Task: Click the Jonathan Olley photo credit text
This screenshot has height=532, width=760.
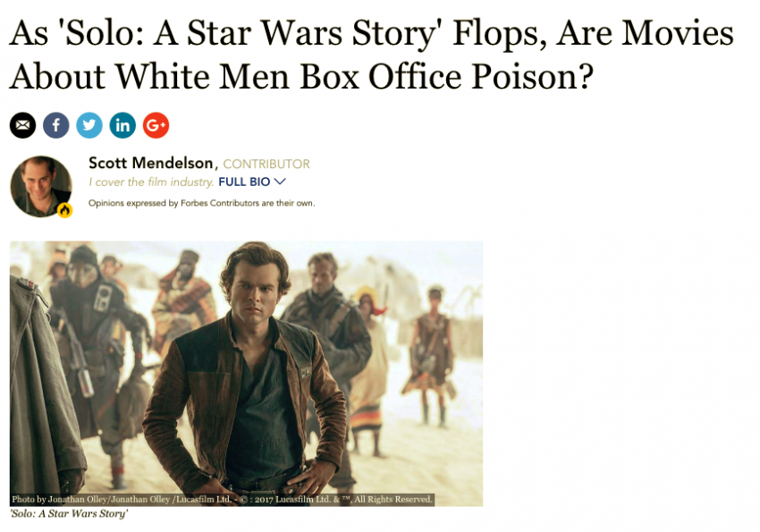Action: pos(122,499)
